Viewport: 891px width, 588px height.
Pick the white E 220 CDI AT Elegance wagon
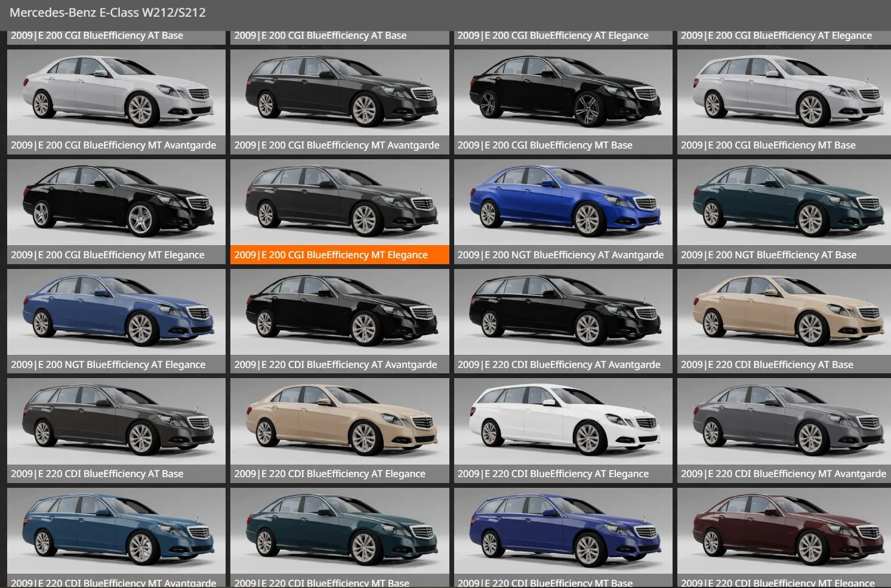(563, 431)
